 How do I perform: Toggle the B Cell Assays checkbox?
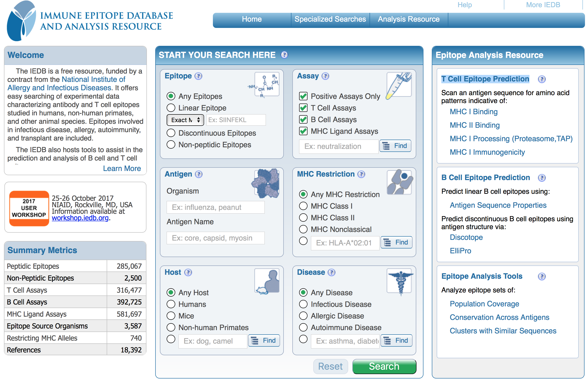click(303, 119)
